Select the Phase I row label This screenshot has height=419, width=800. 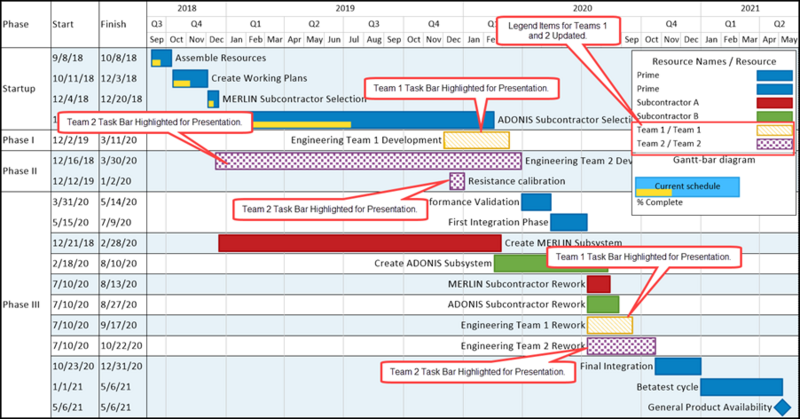click(x=18, y=140)
